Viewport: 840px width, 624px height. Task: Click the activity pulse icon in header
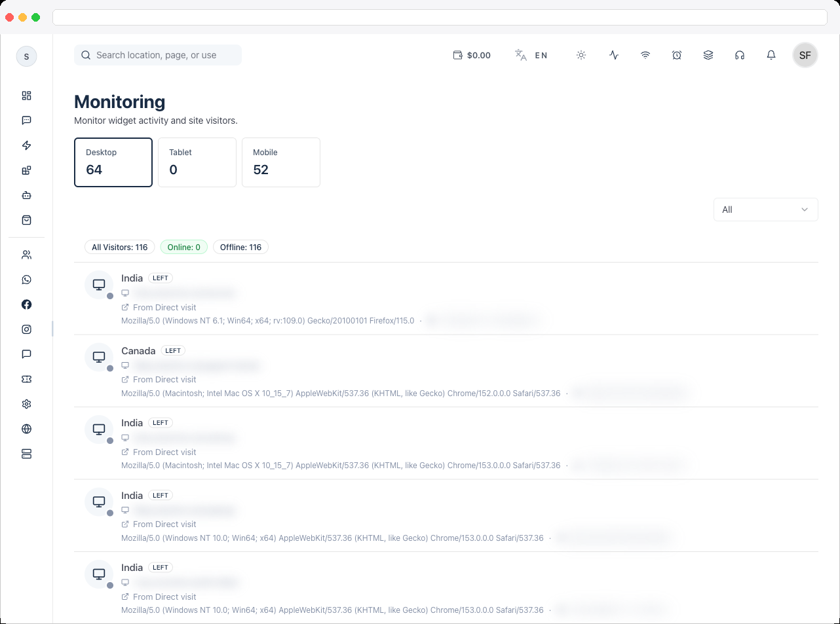(x=614, y=55)
